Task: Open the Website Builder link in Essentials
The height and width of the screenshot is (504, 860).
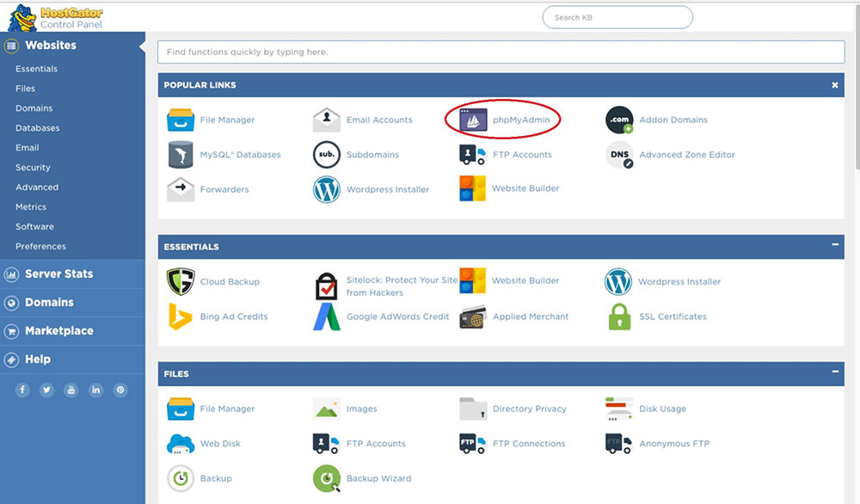Action: tap(525, 280)
